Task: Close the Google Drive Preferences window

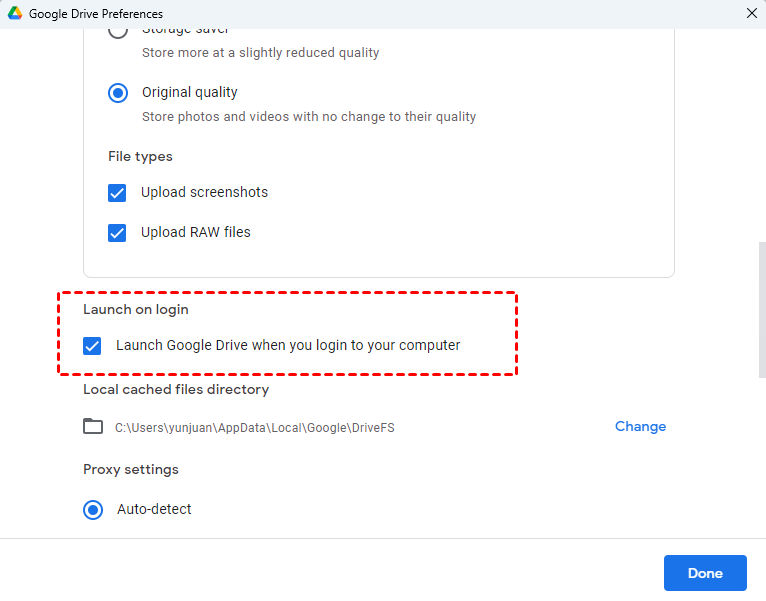Action: point(751,13)
